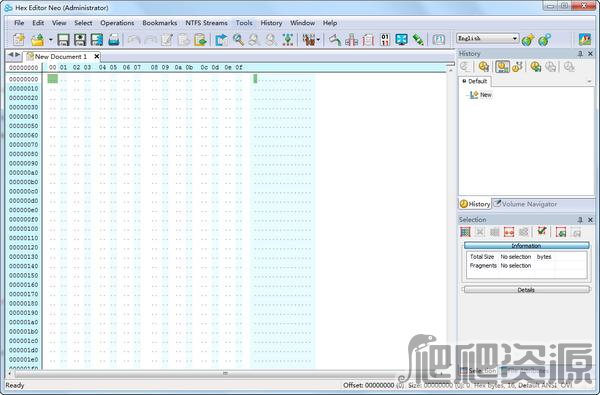Switch to the Volume Navigator tab
The image size is (600, 395).
pyautogui.click(x=525, y=204)
